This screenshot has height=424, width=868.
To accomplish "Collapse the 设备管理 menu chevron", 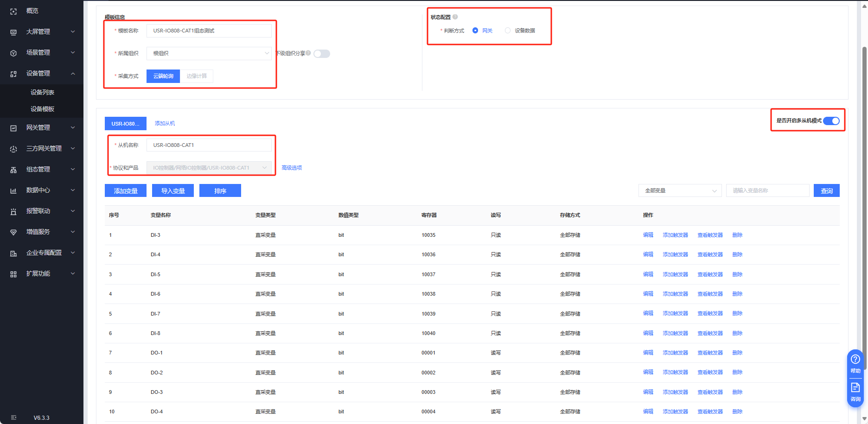I will tap(73, 73).
